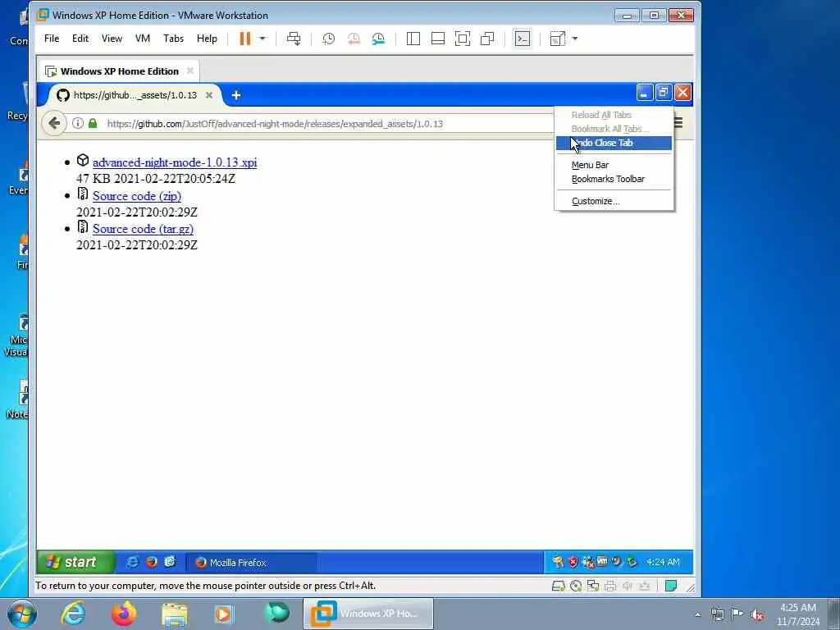Screen dimensions: 840x630
Task: Click the stretch guest display icon
Action: 558,39
